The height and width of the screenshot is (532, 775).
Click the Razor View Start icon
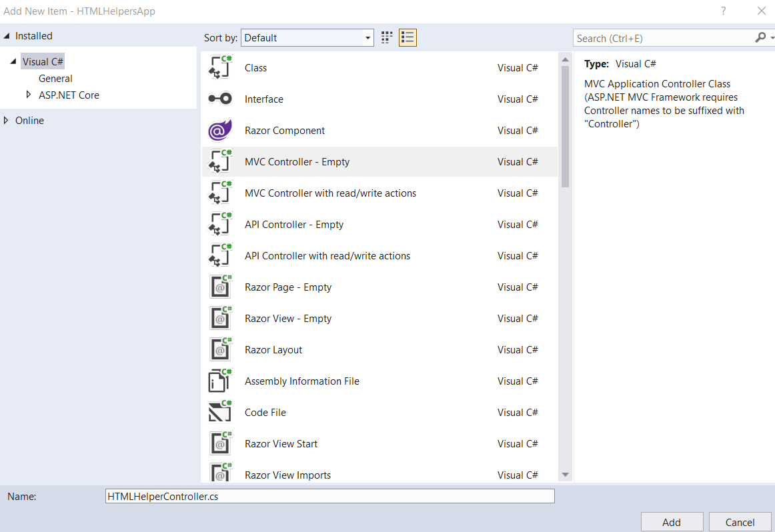coord(220,443)
